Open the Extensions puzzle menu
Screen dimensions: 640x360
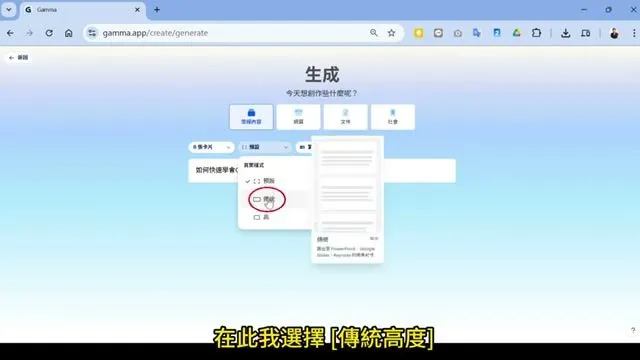coord(536,33)
